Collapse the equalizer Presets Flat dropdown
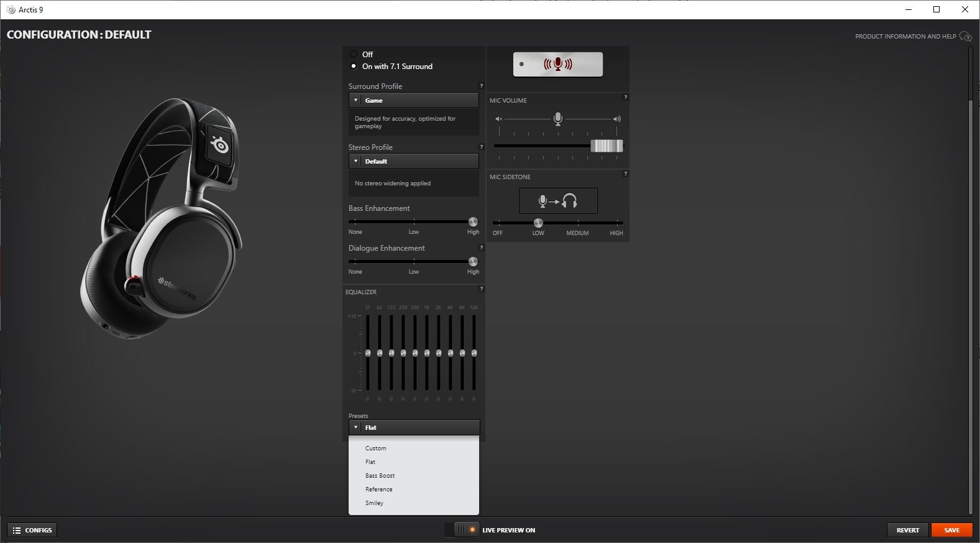The width and height of the screenshot is (980, 543). pos(414,427)
